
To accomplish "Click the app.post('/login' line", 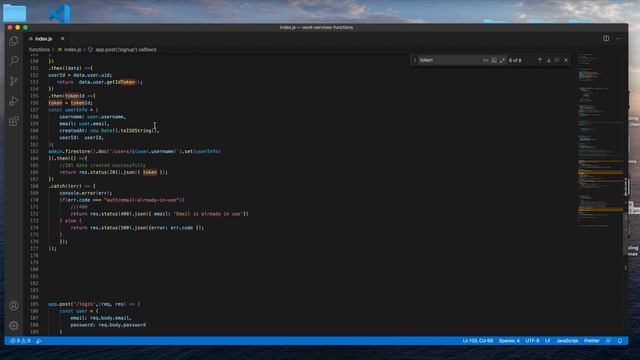I will click(94, 304).
